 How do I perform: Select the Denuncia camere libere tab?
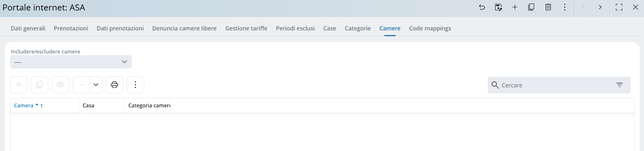click(x=184, y=28)
